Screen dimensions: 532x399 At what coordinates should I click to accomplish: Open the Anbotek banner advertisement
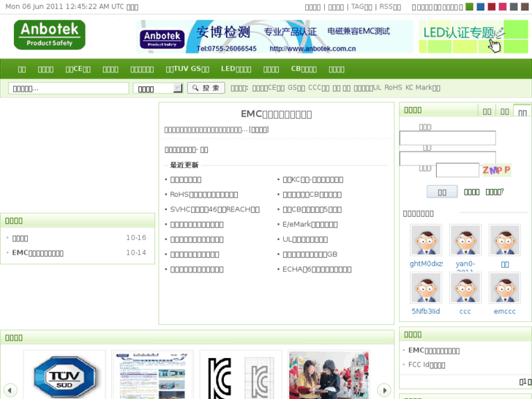pos(275,37)
